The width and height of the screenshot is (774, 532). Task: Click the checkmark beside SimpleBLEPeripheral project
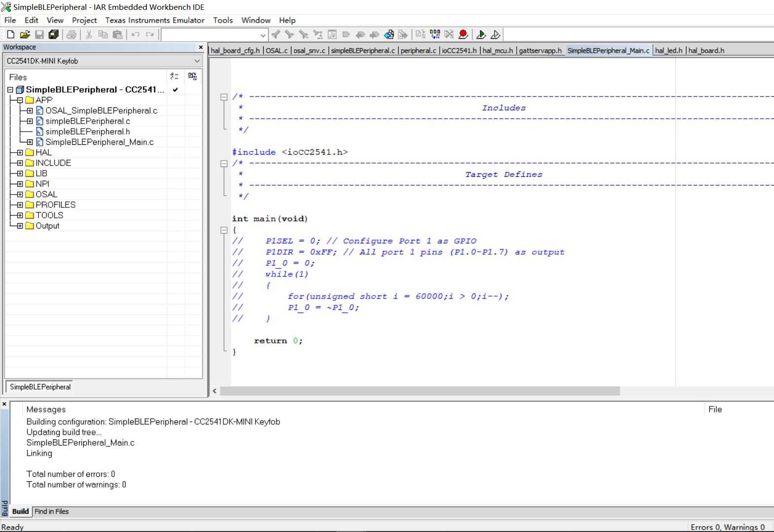click(176, 90)
